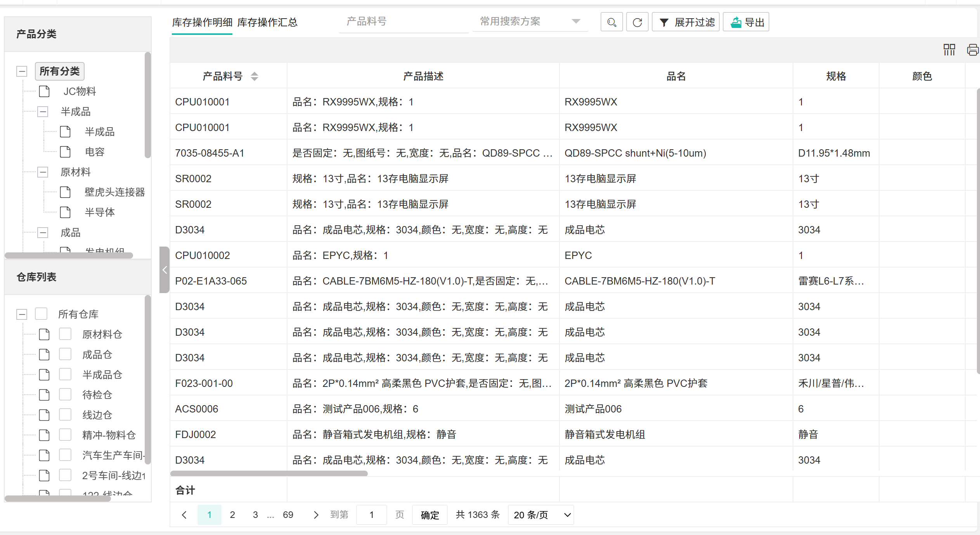Image resolution: width=980 pixels, height=535 pixels.
Task: Click the table horizontal scrollbar
Action: pos(269,473)
